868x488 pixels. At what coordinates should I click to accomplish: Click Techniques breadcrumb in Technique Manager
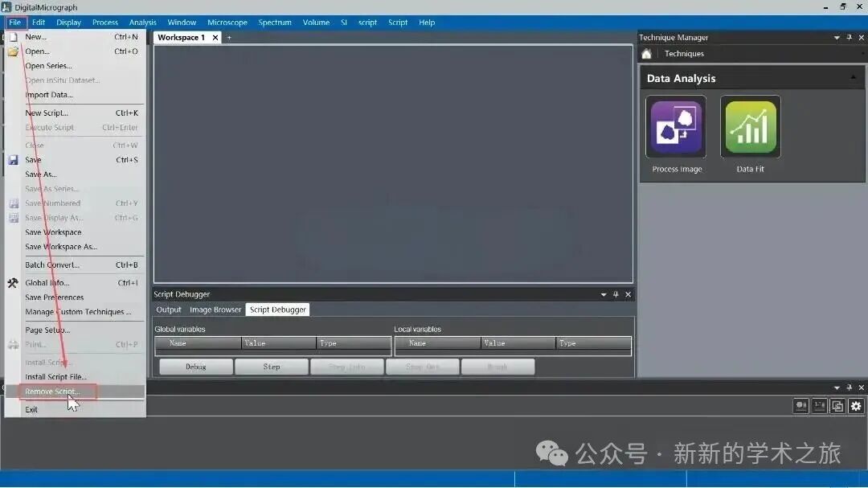[x=684, y=54]
